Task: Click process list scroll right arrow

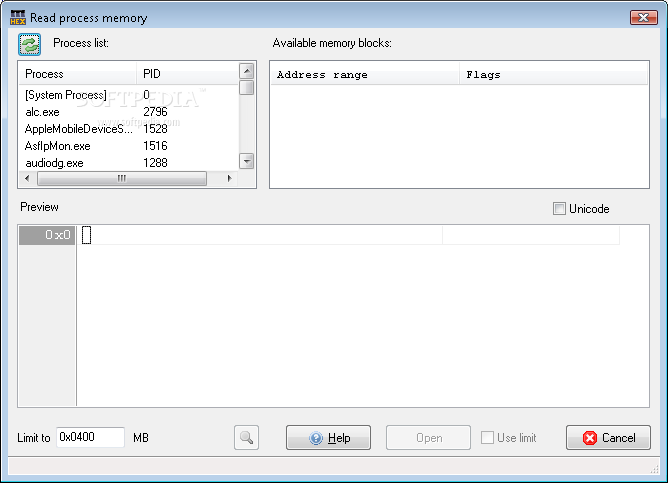Action: click(x=230, y=178)
